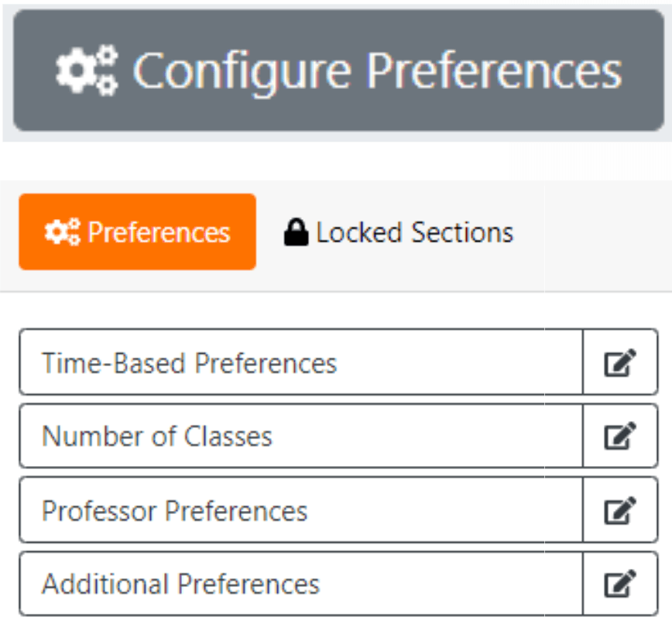Edit the Time-Based Preferences section
Viewport: 672px width, 641px height.
pos(620,362)
